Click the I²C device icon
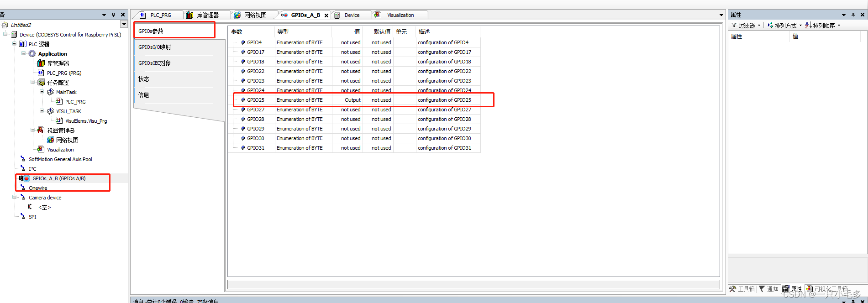The width and height of the screenshot is (868, 303). click(x=23, y=168)
